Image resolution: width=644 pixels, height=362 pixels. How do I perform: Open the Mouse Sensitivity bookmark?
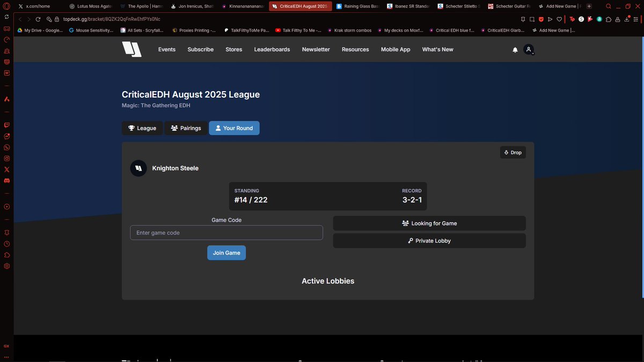[x=91, y=31]
